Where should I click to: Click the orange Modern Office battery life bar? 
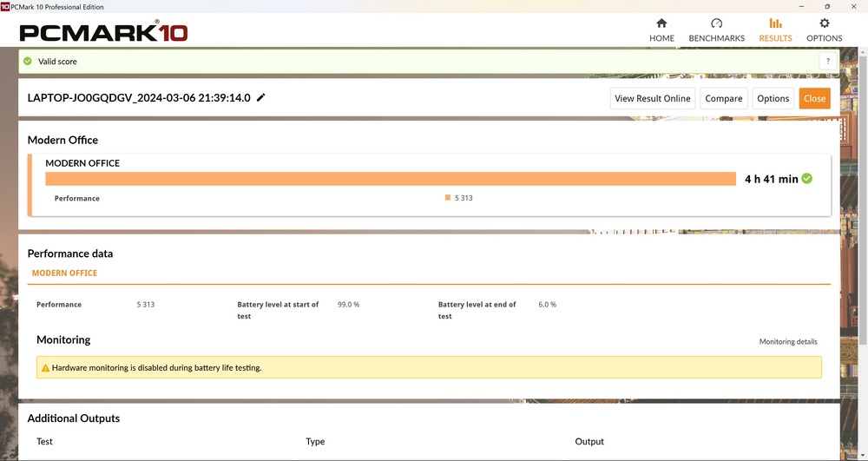click(x=391, y=179)
